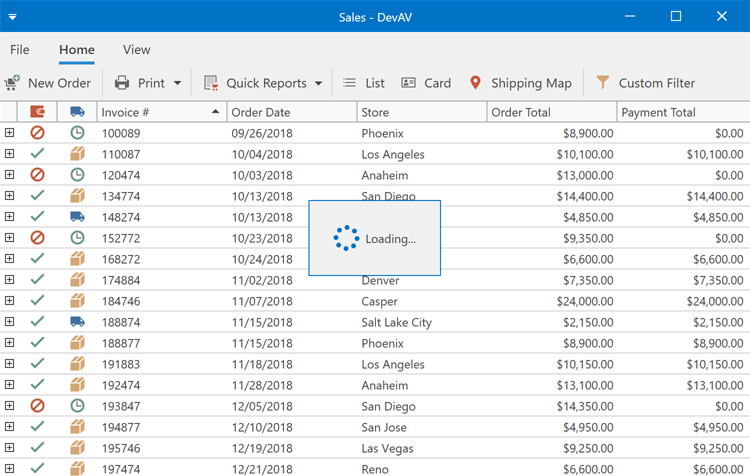Switch to the View tab
Screen dimensions: 750x476
tap(136, 50)
